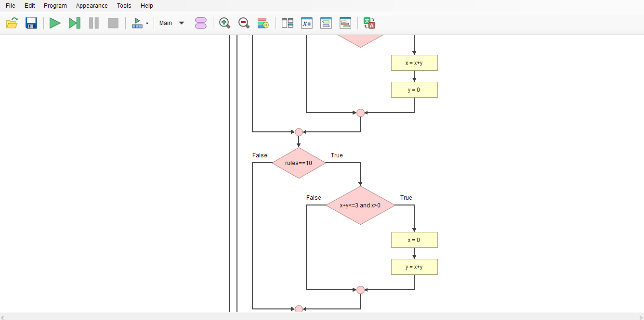
Task: Pause execution with the pause icon
Action: tap(94, 23)
